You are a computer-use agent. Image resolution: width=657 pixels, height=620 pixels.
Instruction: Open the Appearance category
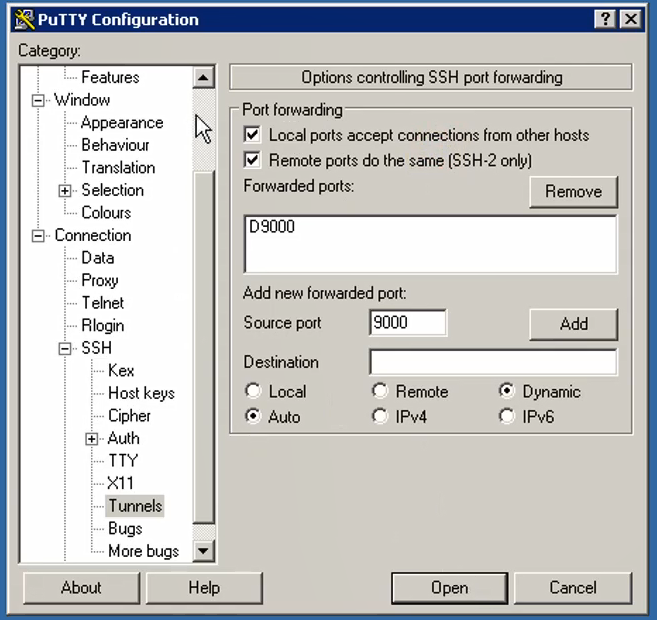point(122,122)
